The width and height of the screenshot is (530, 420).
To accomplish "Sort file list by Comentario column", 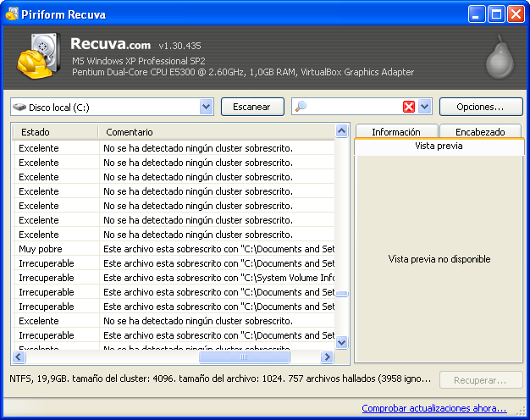I will point(216,132).
